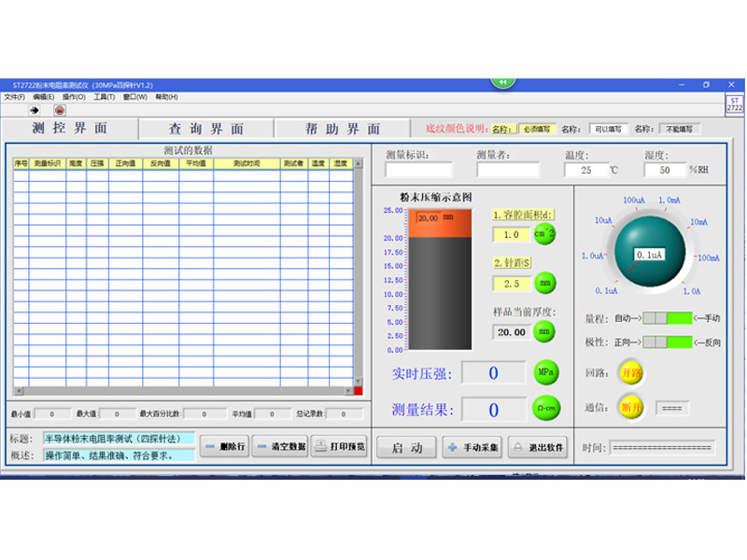This screenshot has height=560, width=747.
Task: Click the yellow 开路 loop indicator
Action: point(631,372)
